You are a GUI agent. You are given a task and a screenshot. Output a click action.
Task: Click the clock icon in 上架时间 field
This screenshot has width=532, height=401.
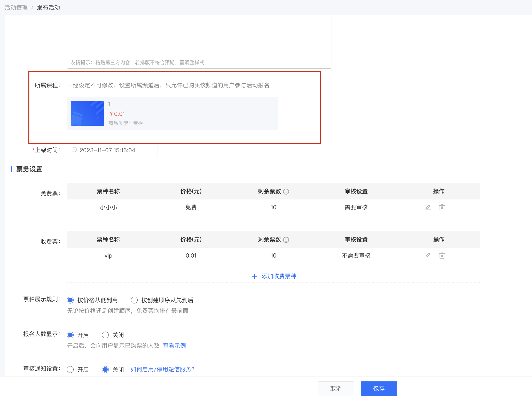coord(74,150)
